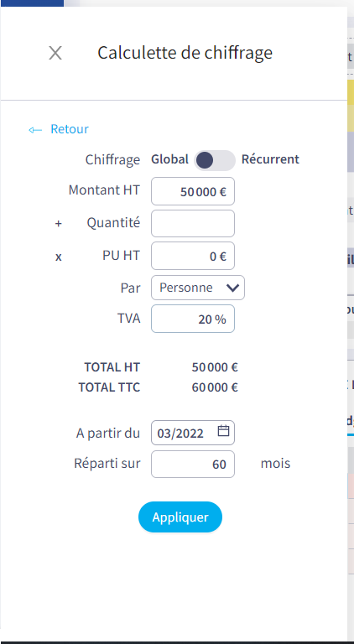Toggle the Chiffrage Global/Récurrent switch
Screen dimensions: 354x644
point(215,160)
